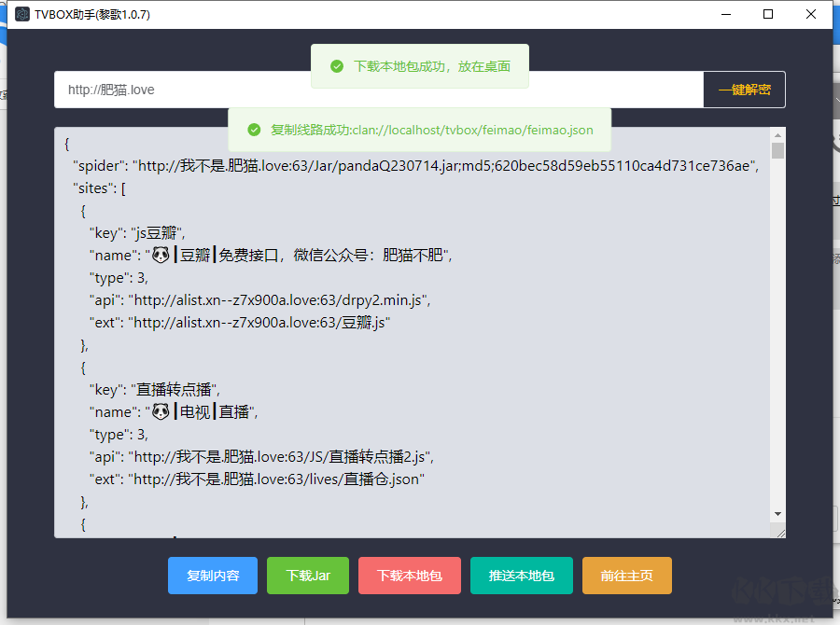Screen dimensions: 840x625
Task: Click the red 下载本地包 button
Action: (x=409, y=576)
